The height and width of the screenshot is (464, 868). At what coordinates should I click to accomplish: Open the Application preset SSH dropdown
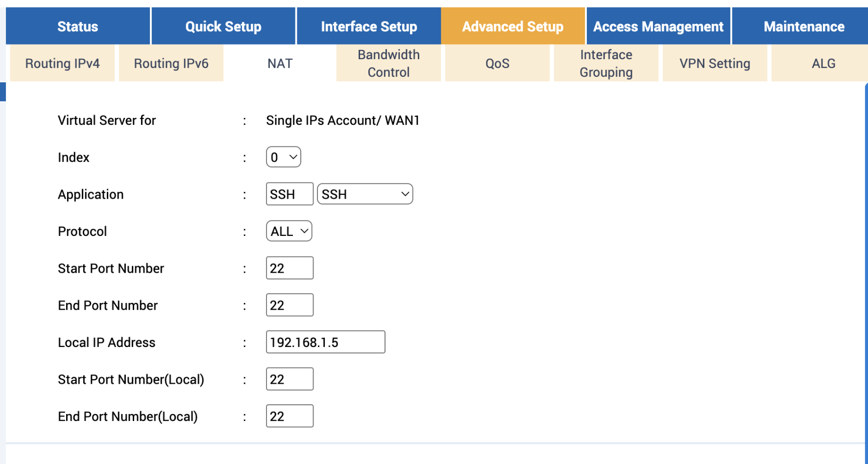(365, 194)
